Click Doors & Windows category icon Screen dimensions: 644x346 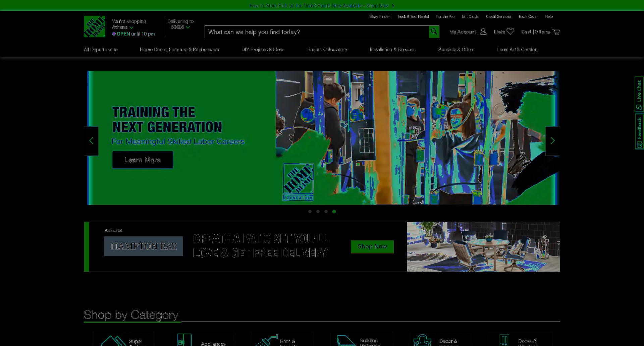click(x=504, y=340)
